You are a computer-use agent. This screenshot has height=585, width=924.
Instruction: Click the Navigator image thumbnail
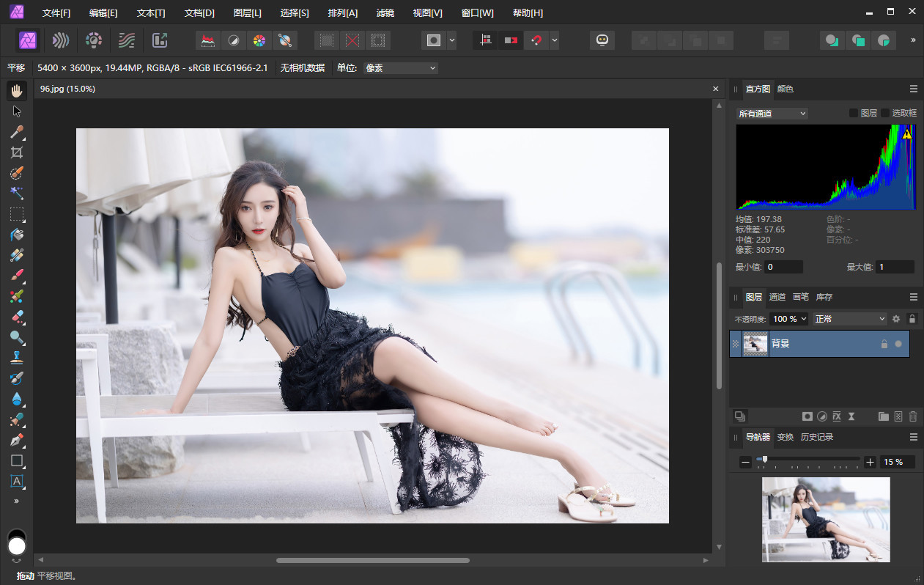click(x=826, y=519)
